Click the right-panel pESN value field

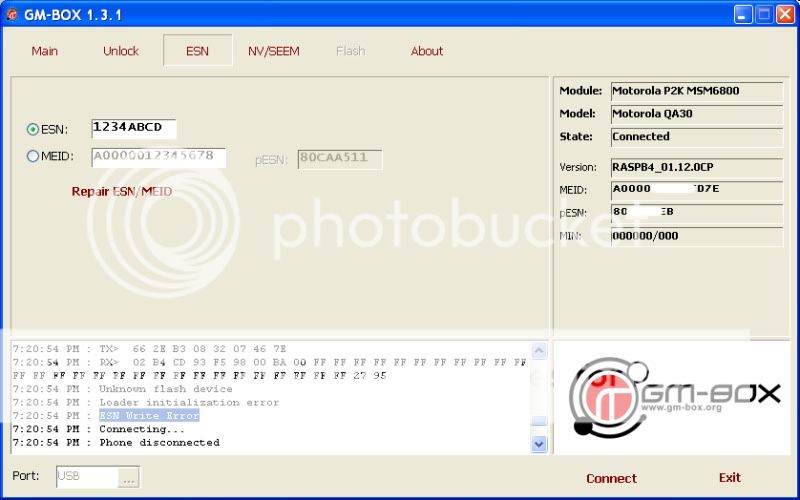click(696, 214)
